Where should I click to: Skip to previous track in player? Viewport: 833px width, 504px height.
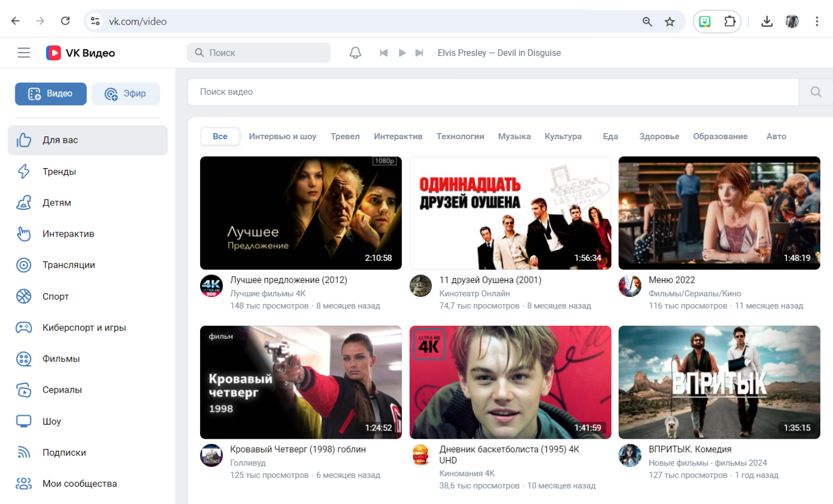[x=384, y=53]
